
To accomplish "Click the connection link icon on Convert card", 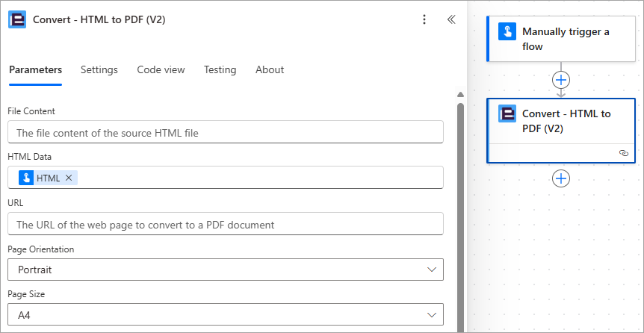I will coord(624,153).
